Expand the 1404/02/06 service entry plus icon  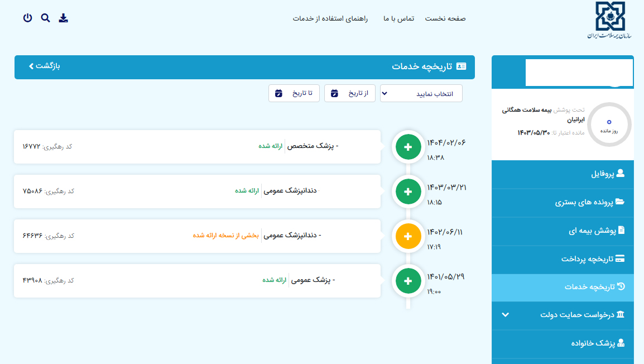coord(408,147)
